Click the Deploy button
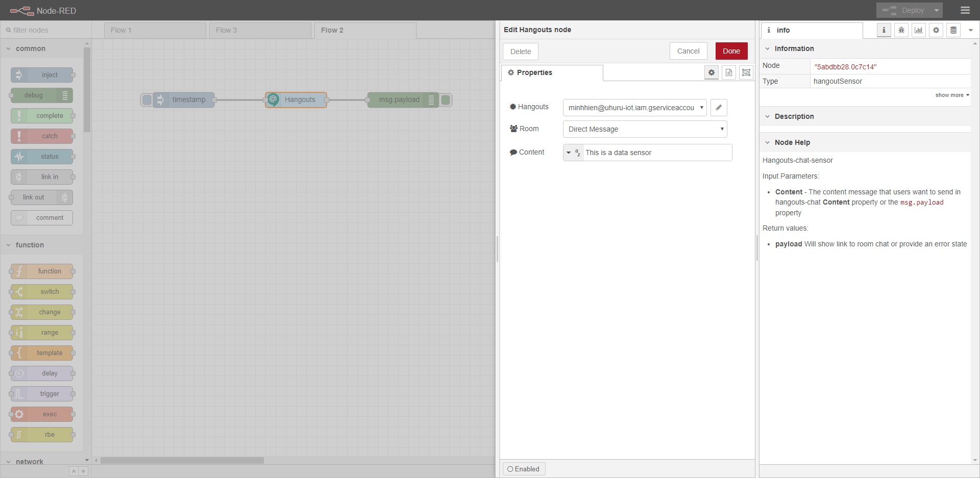 tap(904, 10)
